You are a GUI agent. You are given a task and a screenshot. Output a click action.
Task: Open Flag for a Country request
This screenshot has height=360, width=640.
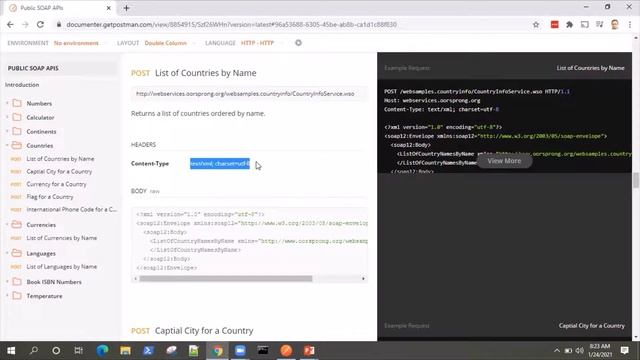[50, 197]
